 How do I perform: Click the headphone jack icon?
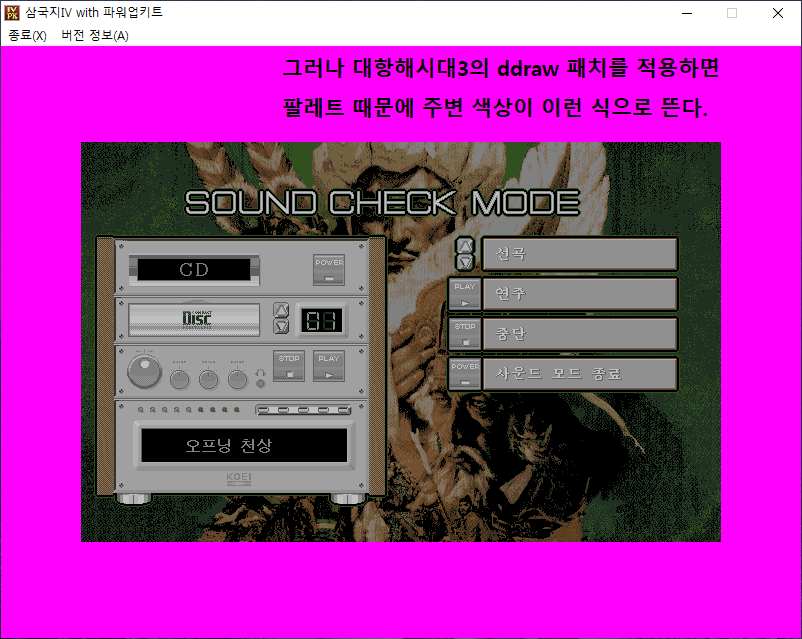[x=260, y=378]
